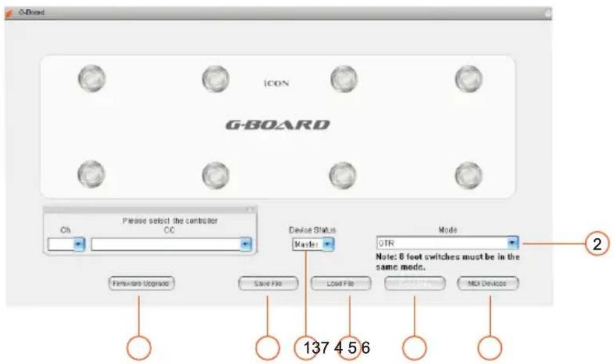
Task: Select the third foot switch in the lower row
Action: (342, 175)
